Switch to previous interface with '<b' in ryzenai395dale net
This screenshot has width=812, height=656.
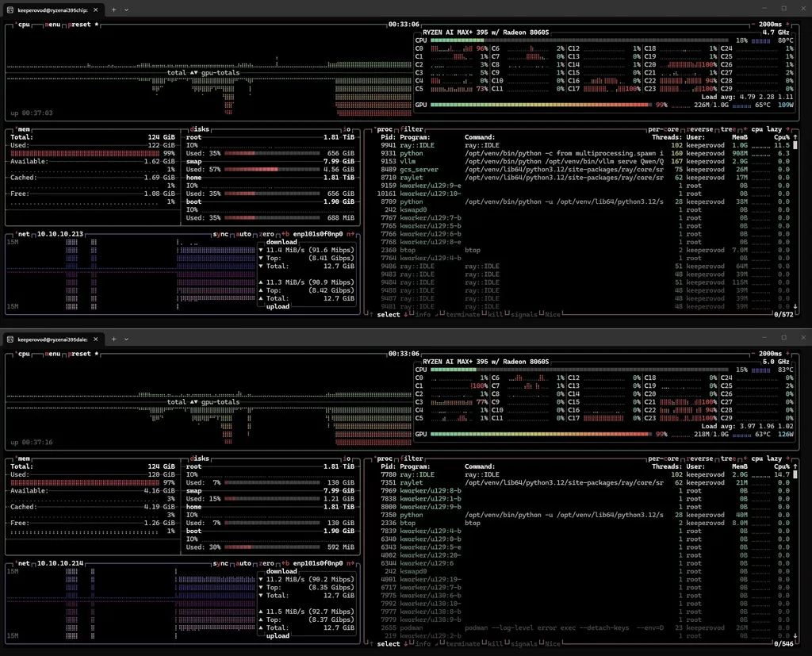(285, 563)
